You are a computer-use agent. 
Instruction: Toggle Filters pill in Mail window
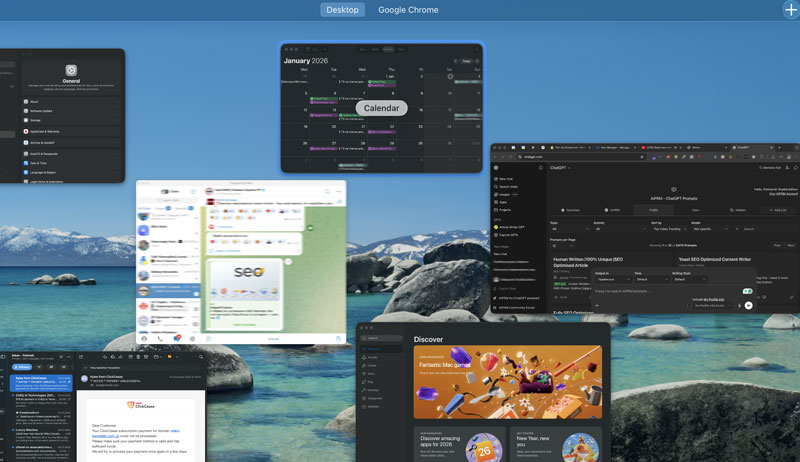click(22, 367)
